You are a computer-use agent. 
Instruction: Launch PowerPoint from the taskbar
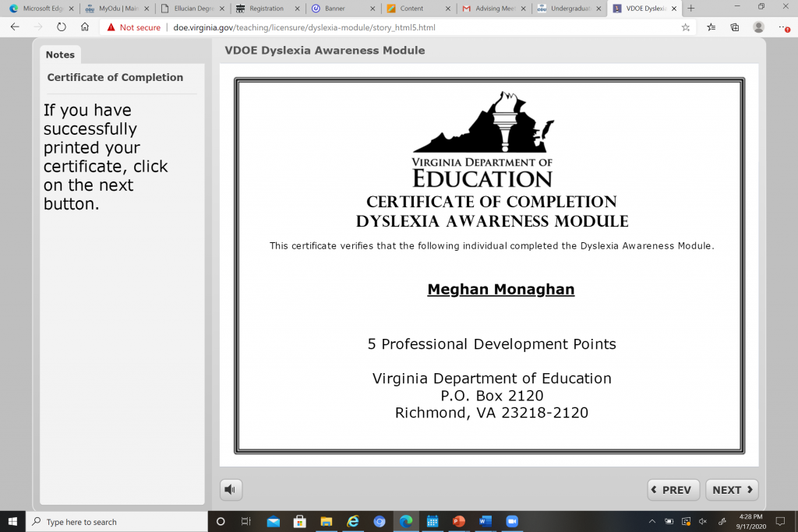tap(459, 522)
